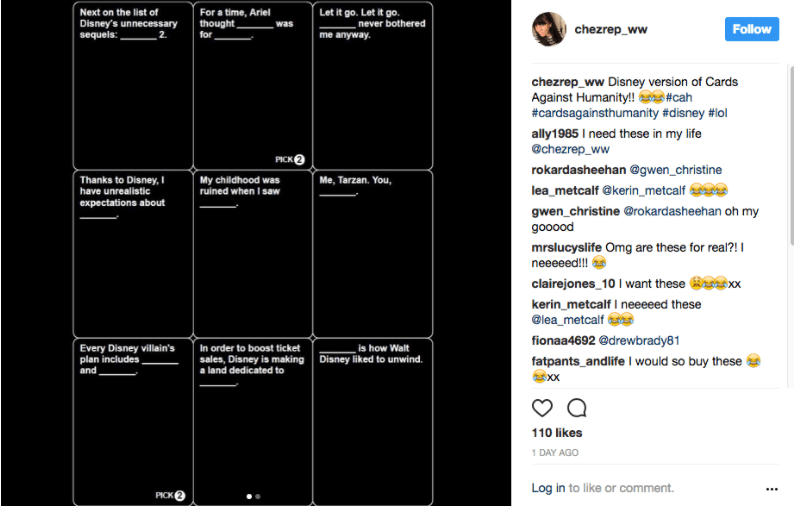Click the Cards Against Humanity post image
This screenshot has width=798, height=509.
tap(253, 253)
